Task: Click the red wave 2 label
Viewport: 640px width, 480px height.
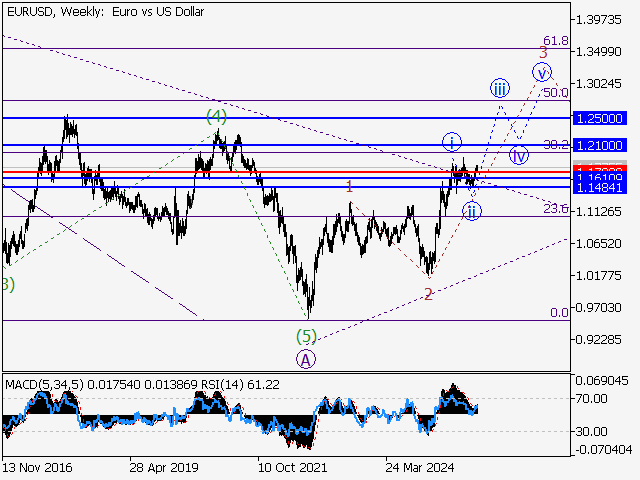Action: [x=428, y=294]
